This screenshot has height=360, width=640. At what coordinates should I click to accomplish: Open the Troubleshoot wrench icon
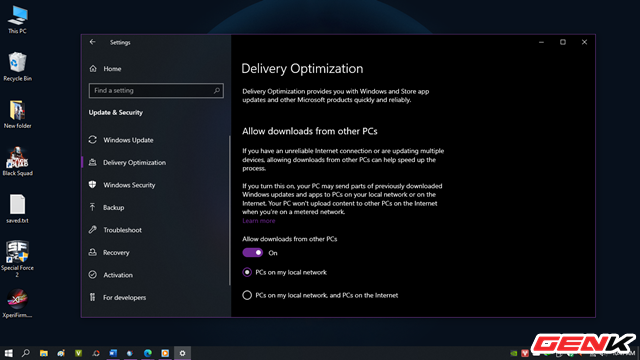click(x=93, y=230)
